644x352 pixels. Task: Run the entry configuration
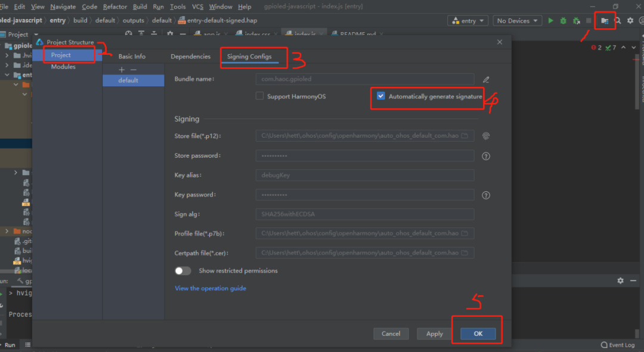tap(551, 20)
